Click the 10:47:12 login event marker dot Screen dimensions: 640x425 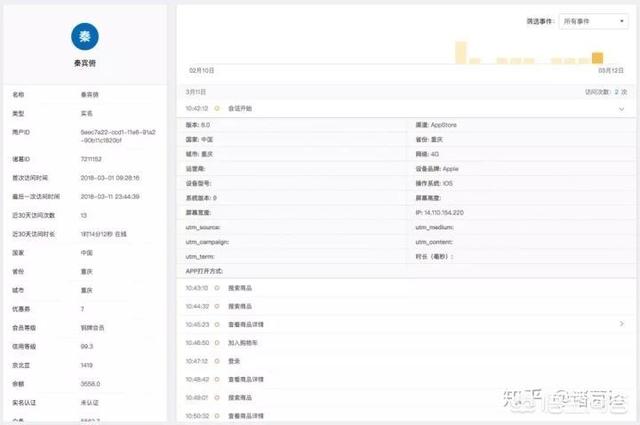pos(217,361)
